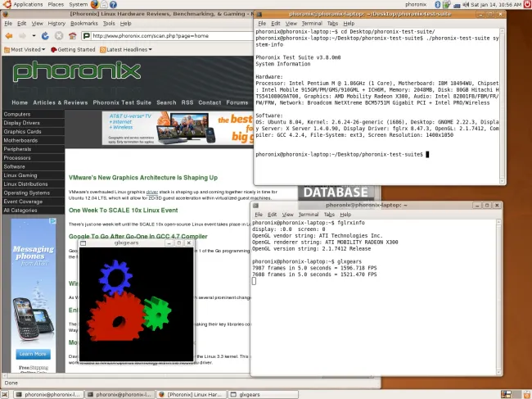The width and height of the screenshot is (532, 399).
Task: Open RSS nav link on Phoronix
Action: (187, 102)
